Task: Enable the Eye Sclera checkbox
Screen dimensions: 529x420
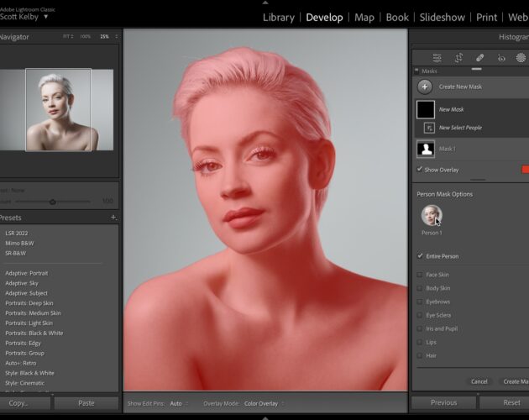Action: 419,315
